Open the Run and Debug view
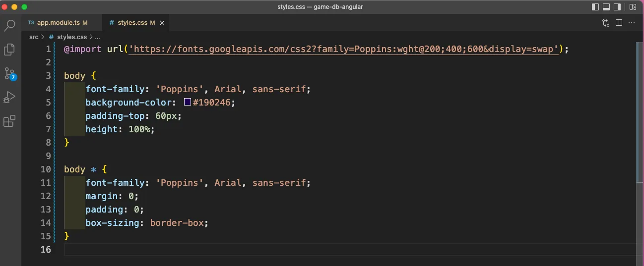This screenshot has width=644, height=266. coord(9,98)
